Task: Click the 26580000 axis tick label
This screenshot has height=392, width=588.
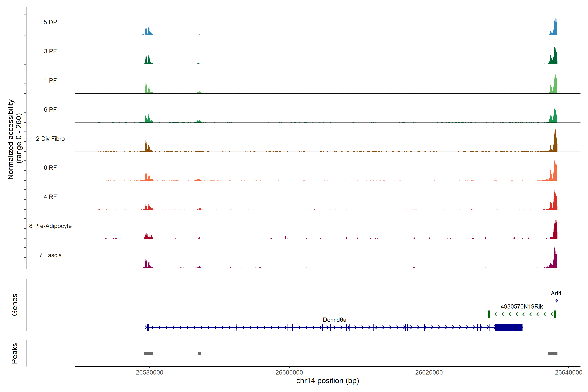Action: 149,373
